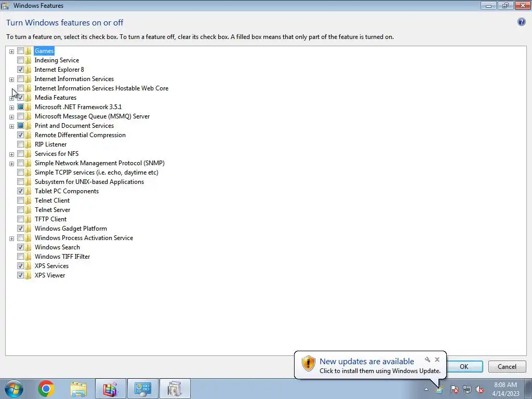Uncheck Tablet PC Components

[x=20, y=191]
